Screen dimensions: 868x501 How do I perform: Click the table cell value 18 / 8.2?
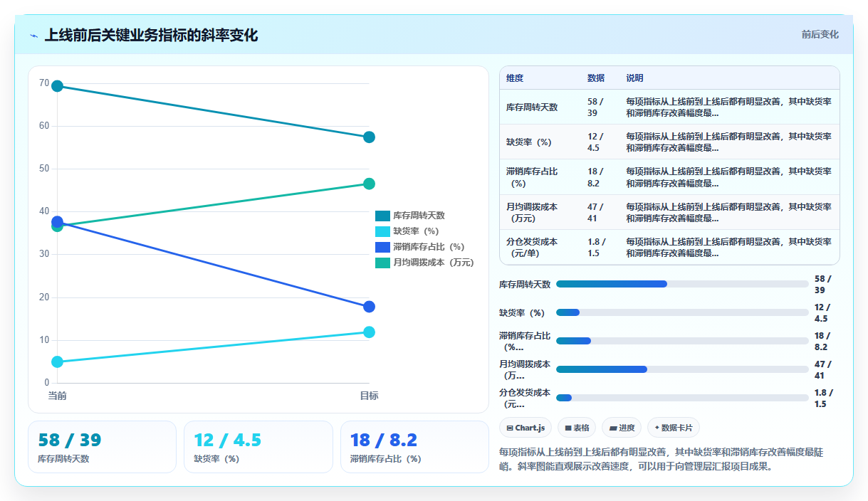595,177
